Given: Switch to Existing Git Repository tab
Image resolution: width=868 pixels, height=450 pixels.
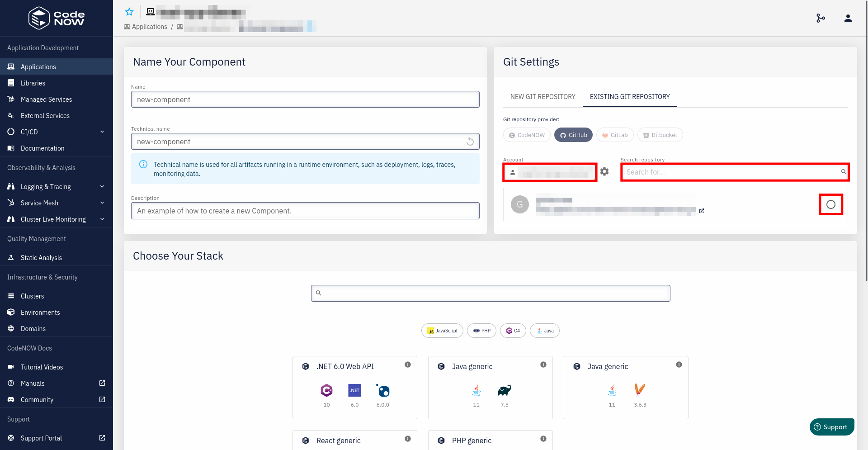Looking at the screenshot, I should (630, 97).
